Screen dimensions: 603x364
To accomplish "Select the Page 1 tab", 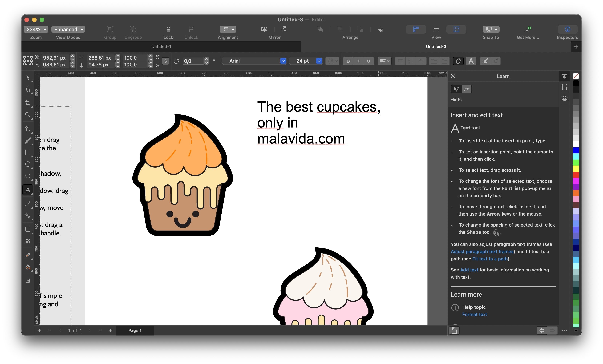I will (135, 330).
